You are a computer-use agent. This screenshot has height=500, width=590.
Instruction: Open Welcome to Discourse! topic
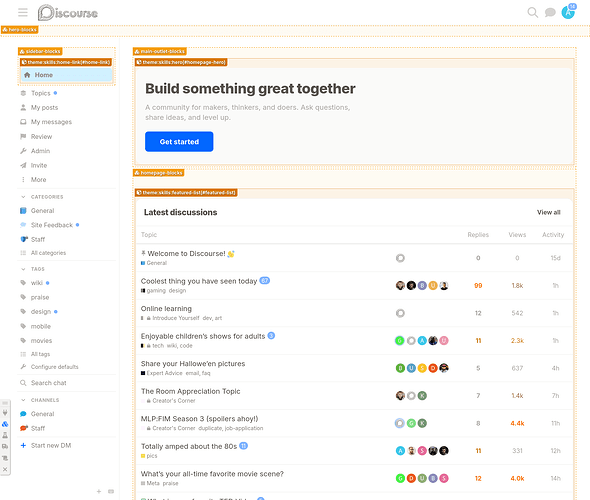point(187,254)
